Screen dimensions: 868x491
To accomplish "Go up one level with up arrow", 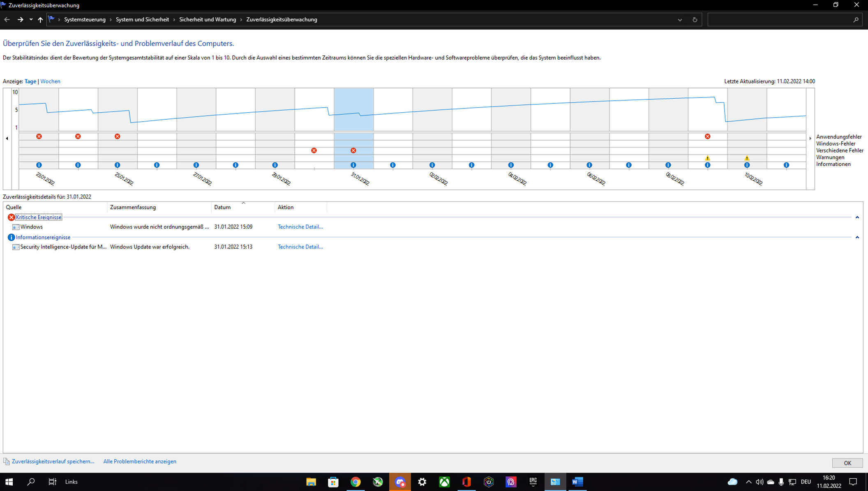I will pyautogui.click(x=40, y=20).
